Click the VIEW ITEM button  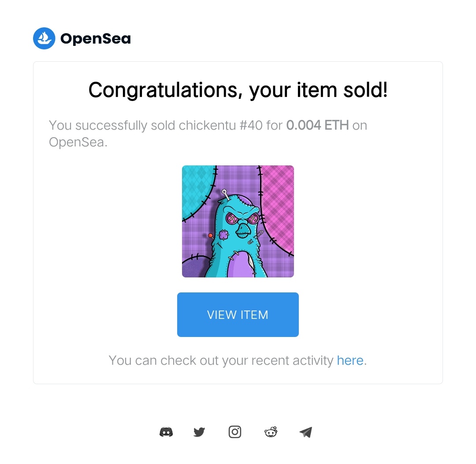coord(238,314)
